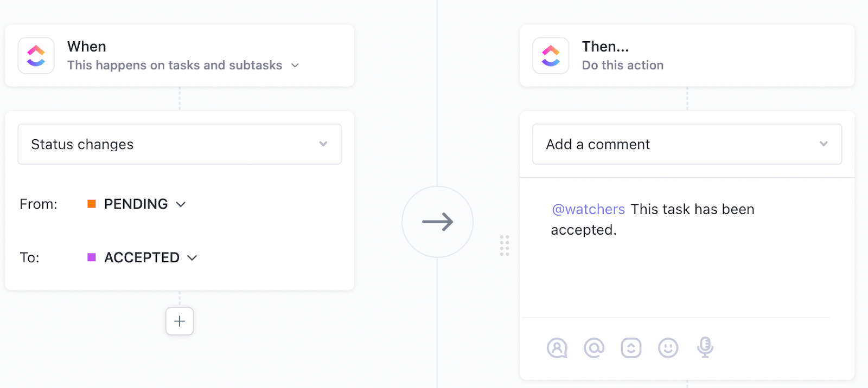Click the ClickUp logo on the When card

coord(36,55)
